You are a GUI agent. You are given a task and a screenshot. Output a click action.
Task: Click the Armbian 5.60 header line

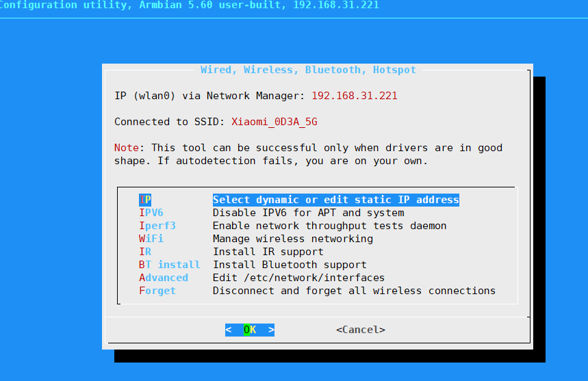click(x=190, y=5)
